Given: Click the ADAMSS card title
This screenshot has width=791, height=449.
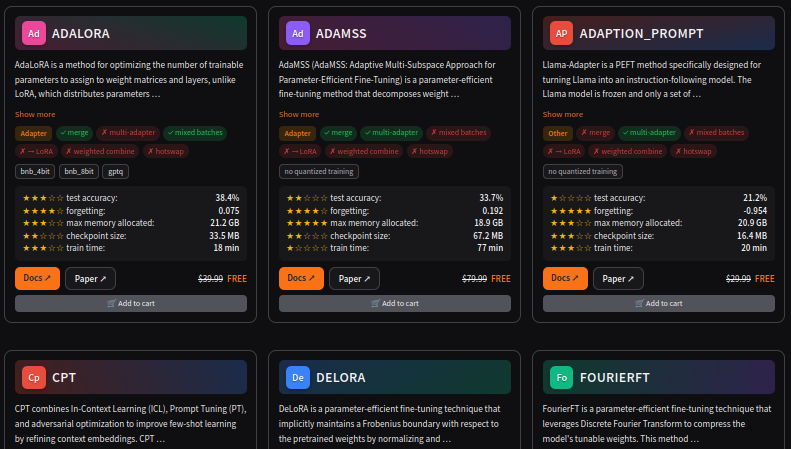Looking at the screenshot, I should [x=341, y=34].
